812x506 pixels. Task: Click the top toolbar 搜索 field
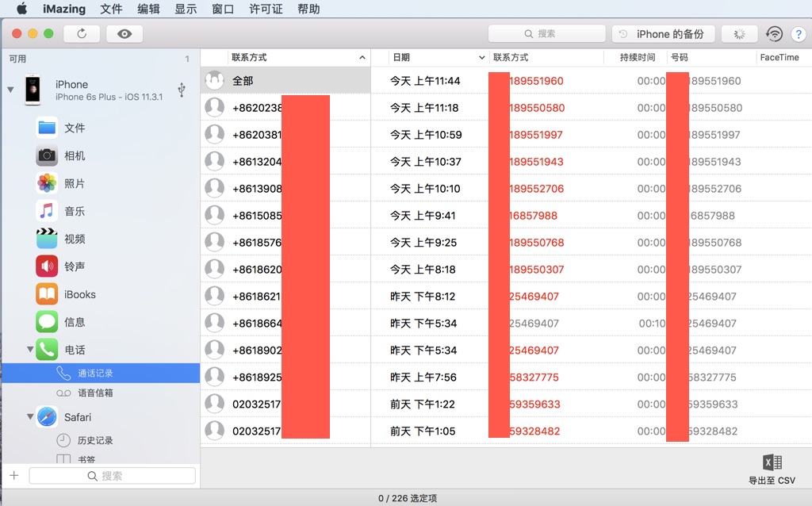(547, 33)
